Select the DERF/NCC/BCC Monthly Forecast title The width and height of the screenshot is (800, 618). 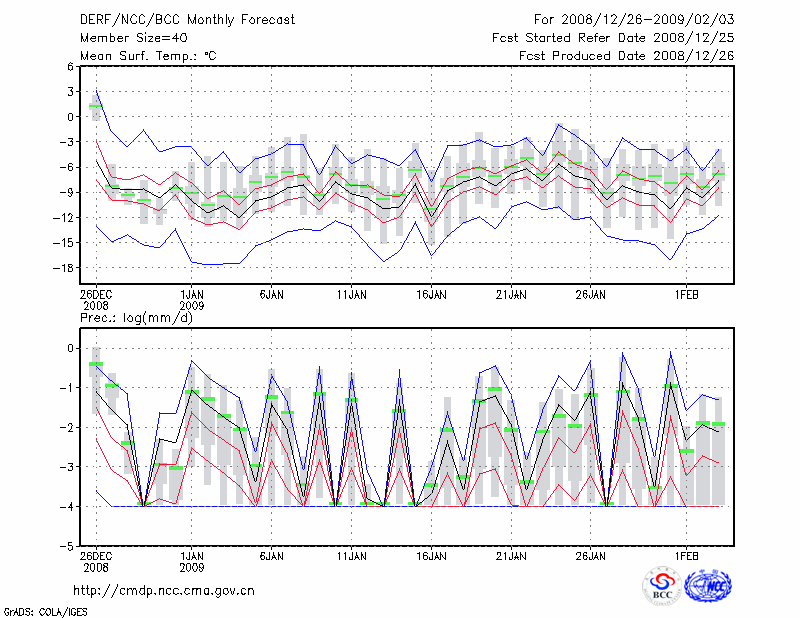pos(187,20)
